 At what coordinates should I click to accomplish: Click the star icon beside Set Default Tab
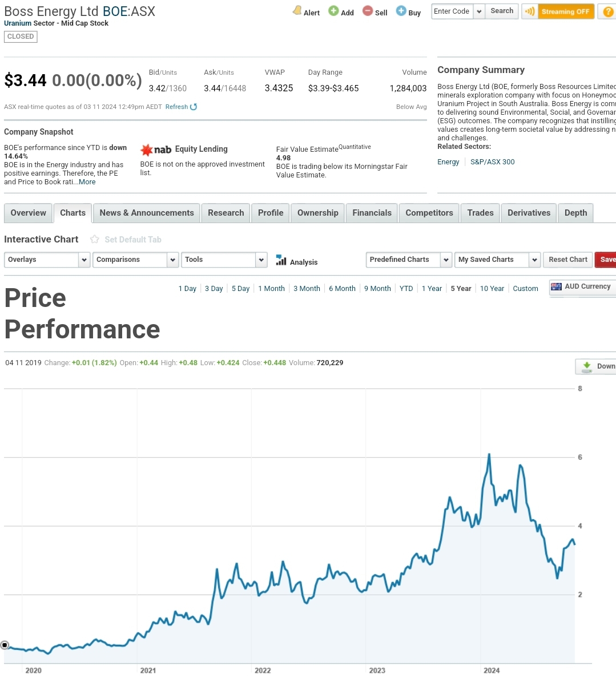pos(94,239)
